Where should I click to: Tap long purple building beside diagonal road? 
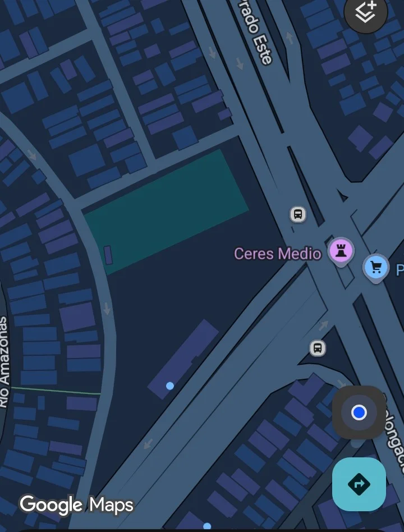coord(183,359)
